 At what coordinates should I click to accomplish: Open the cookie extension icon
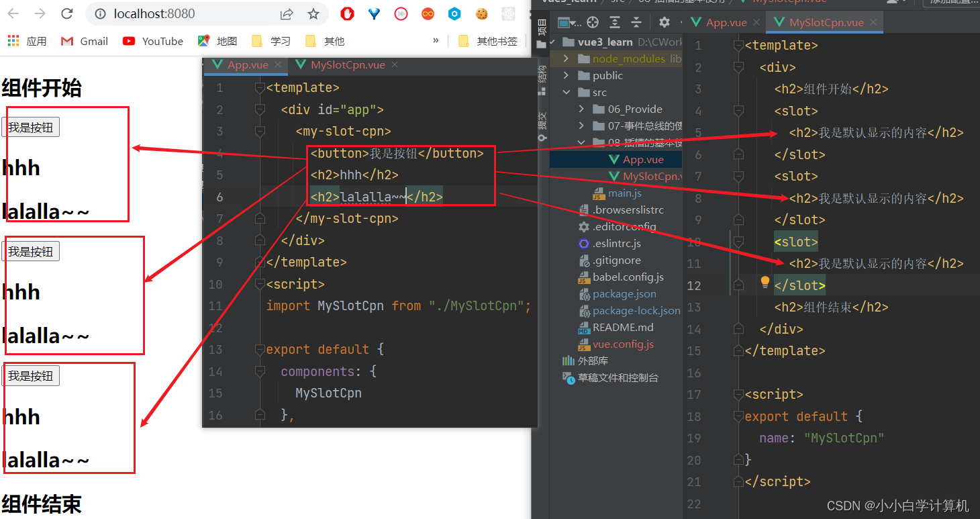point(481,13)
